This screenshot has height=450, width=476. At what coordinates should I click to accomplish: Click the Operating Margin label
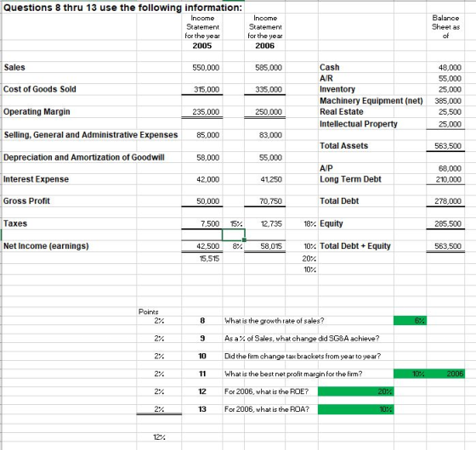[x=37, y=111]
